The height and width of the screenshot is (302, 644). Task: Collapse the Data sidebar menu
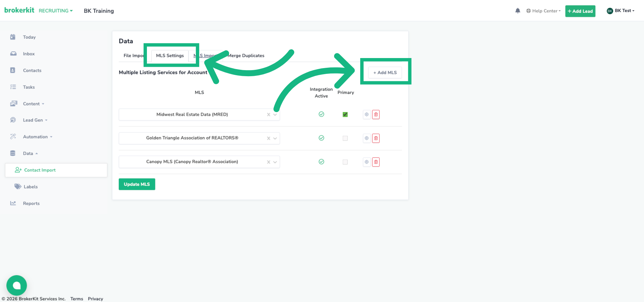click(x=30, y=153)
